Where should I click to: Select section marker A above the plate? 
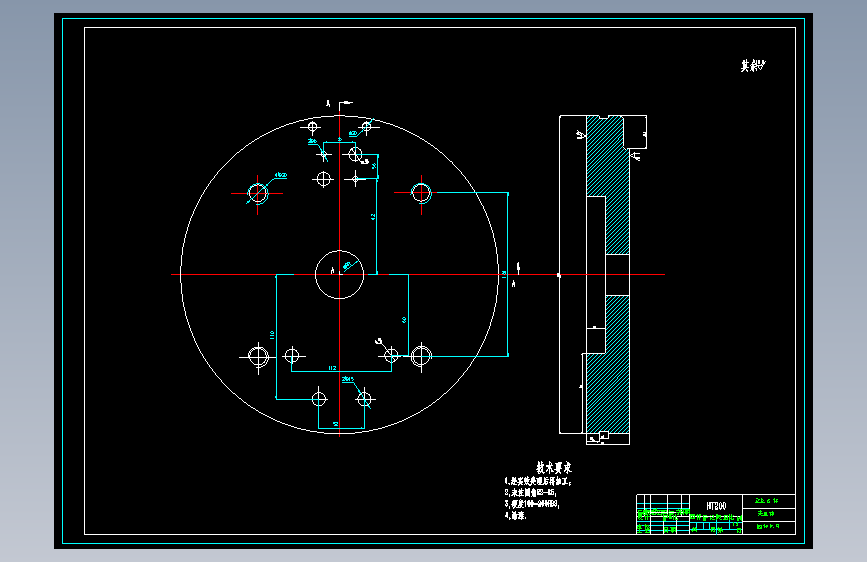click(x=328, y=103)
